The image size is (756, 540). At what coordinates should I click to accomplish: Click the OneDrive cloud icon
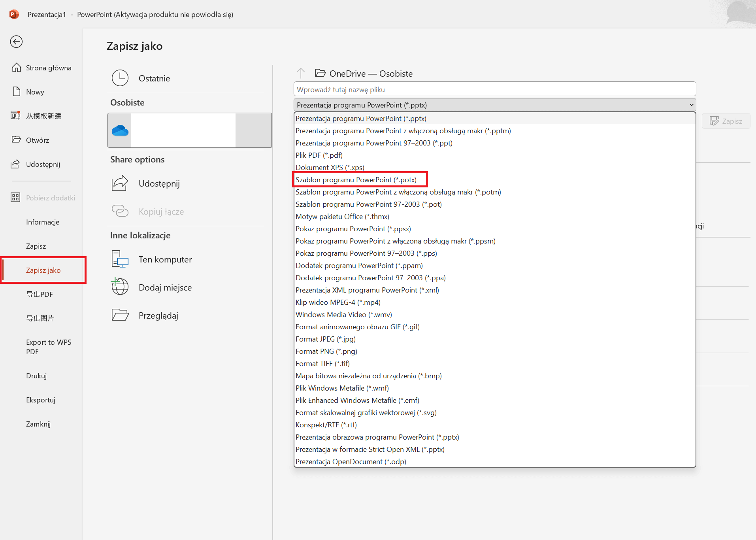pos(120,130)
